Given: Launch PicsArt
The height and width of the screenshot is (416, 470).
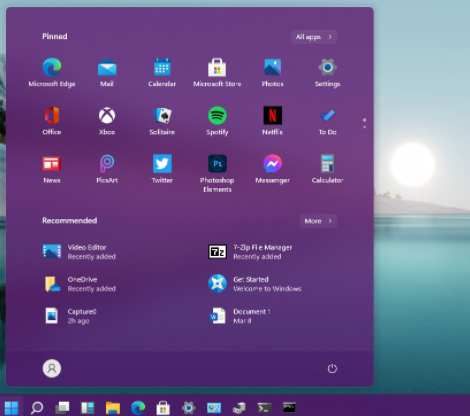Looking at the screenshot, I should point(107,169).
